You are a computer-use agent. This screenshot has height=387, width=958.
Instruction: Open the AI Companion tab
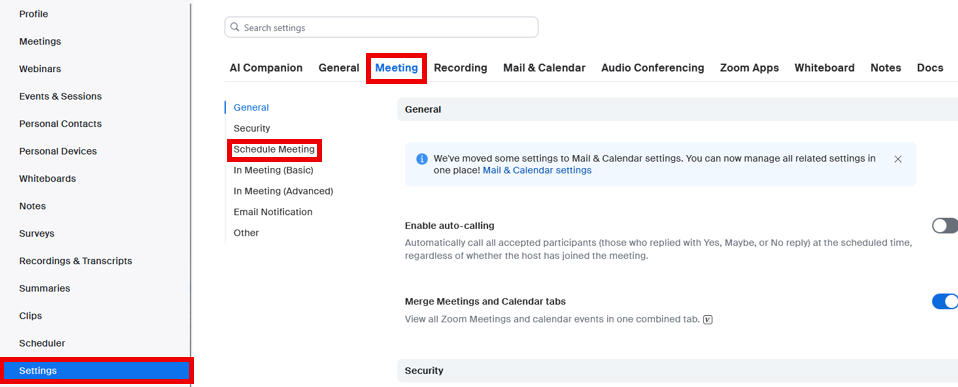(x=266, y=68)
